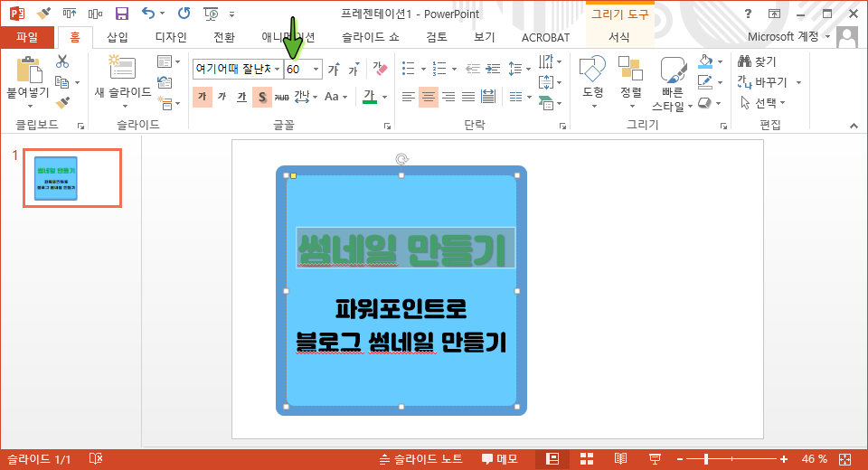Click the New Slide (새 슬라이드) icon

pyautogui.click(x=122, y=68)
